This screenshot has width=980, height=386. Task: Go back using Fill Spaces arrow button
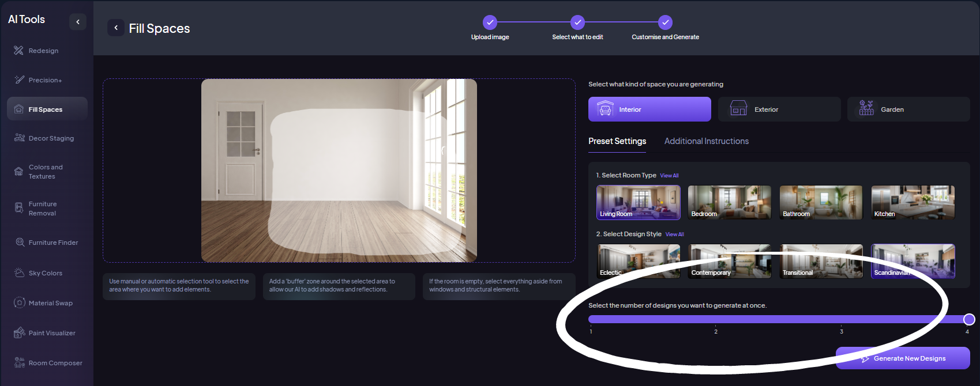[116, 28]
